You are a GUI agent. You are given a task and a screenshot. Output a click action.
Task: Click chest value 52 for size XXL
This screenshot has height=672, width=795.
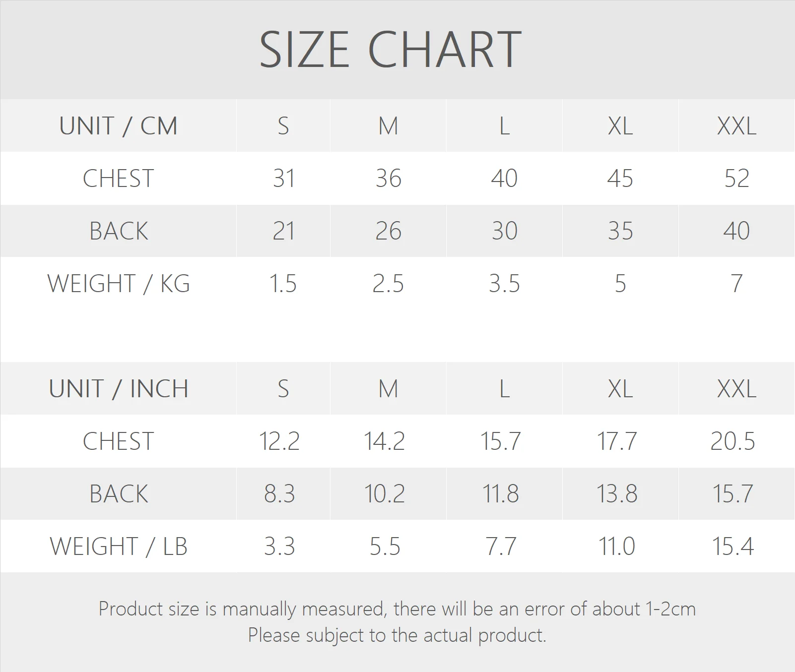point(736,179)
